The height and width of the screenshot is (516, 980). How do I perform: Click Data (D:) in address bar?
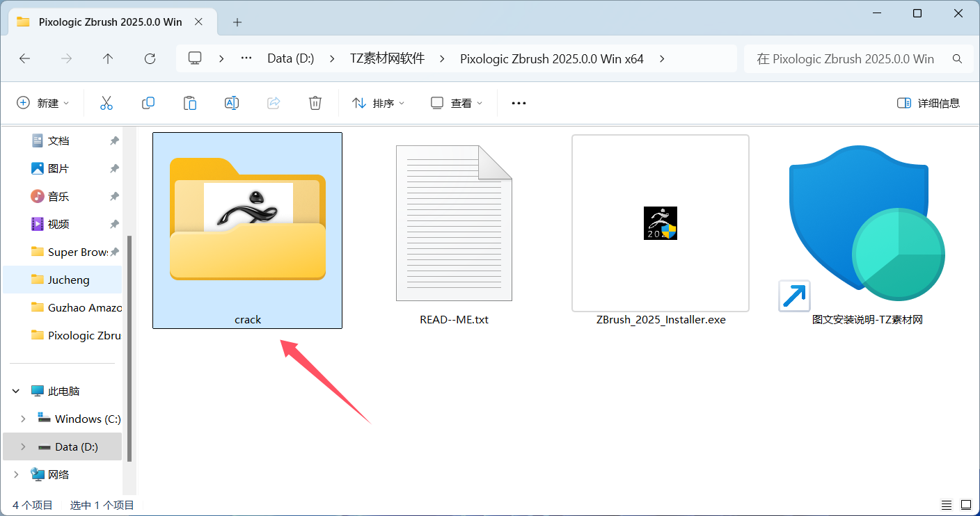click(x=291, y=59)
